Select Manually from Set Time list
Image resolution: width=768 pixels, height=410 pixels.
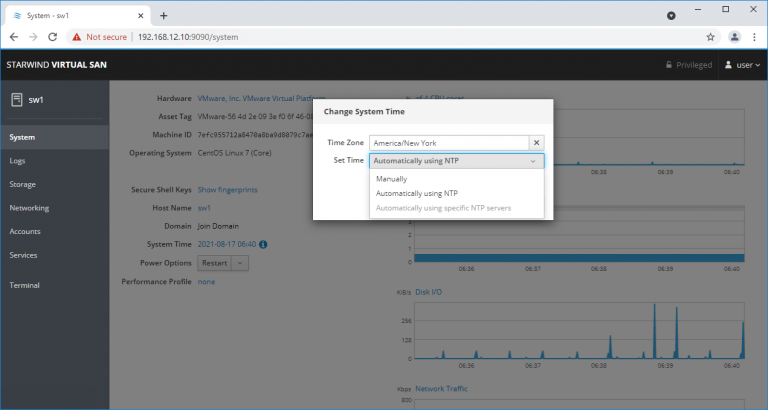[x=391, y=179]
